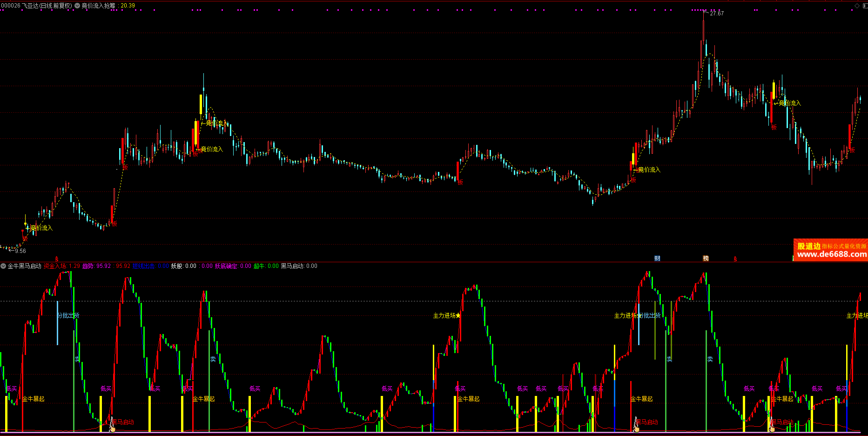Click the yellow star after 主力进场
Image resolution: width=868 pixels, height=436 pixels.
pos(458,315)
